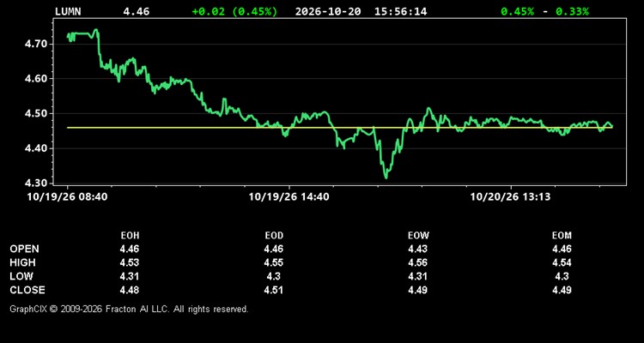Screen dimensions: 644x343
Task: Click the +0.02 (0.45%) change value
Action: tap(234, 11)
